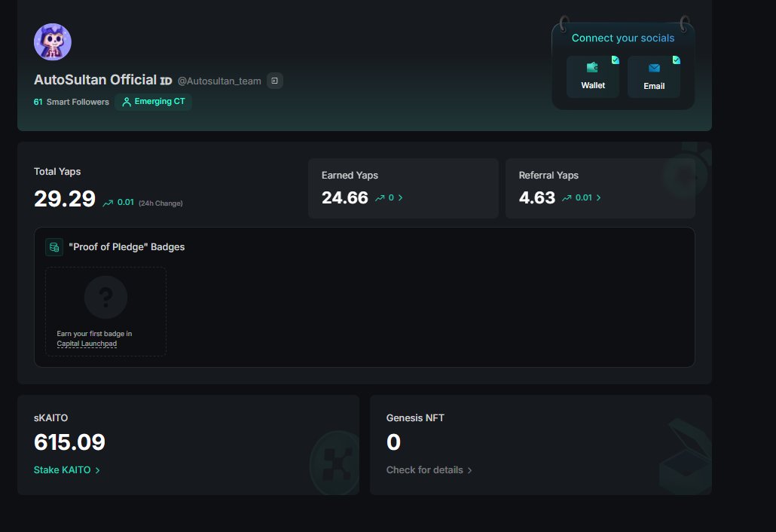The width and height of the screenshot is (776, 532).
Task: Expand Referral Yaps details chevron
Action: click(598, 198)
